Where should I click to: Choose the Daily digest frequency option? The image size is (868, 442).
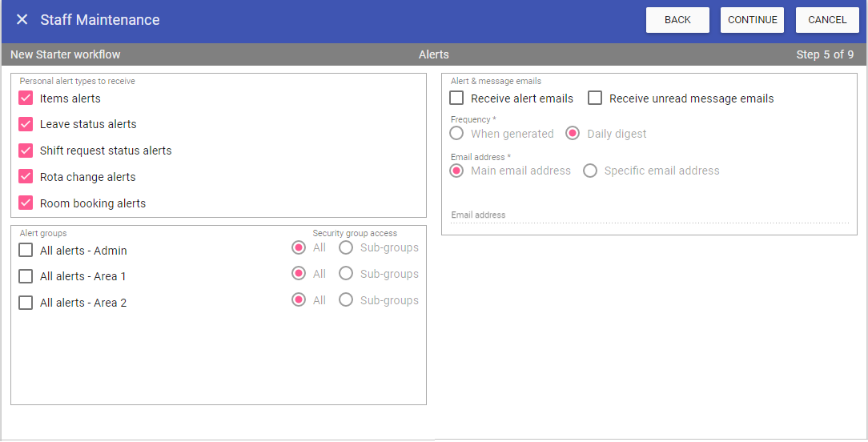click(x=573, y=134)
